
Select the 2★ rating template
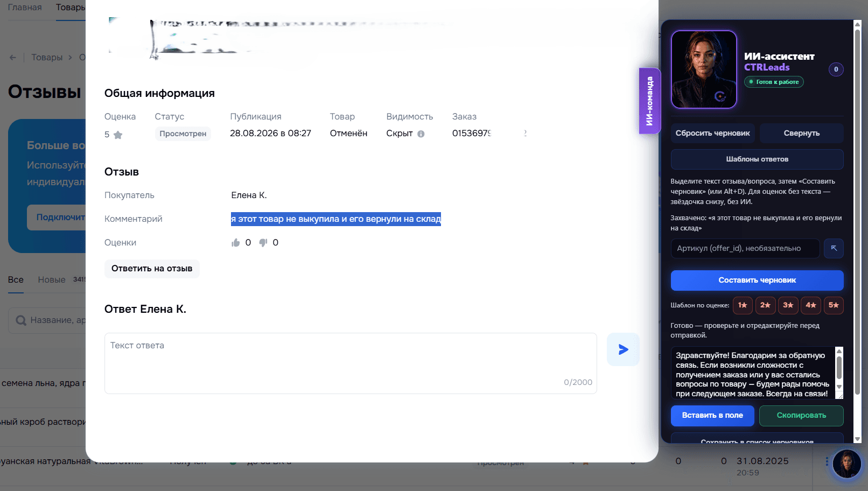[x=765, y=305]
